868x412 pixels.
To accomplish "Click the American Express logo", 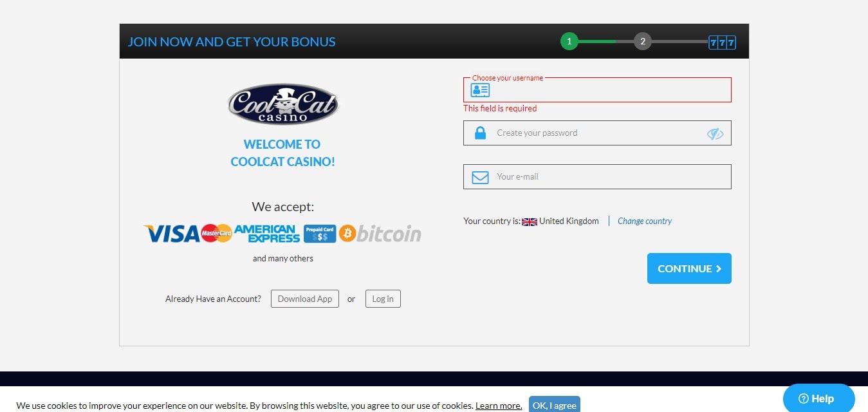I will pos(267,234).
